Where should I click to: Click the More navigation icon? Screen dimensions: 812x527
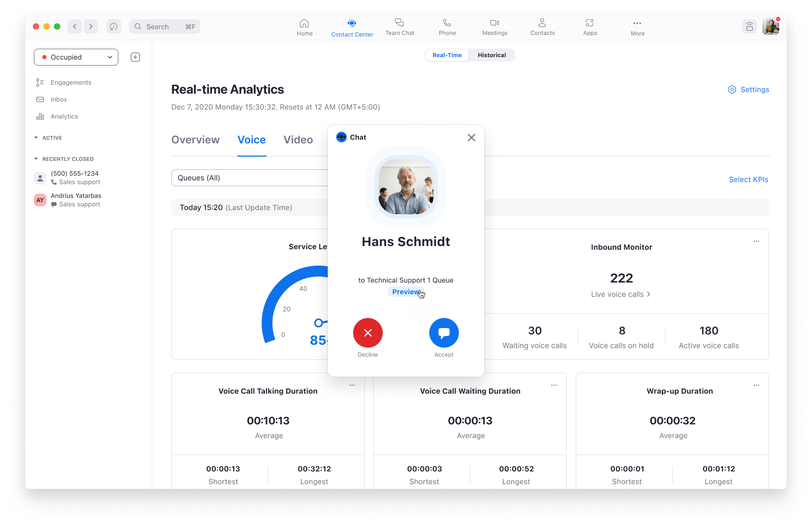click(x=637, y=26)
